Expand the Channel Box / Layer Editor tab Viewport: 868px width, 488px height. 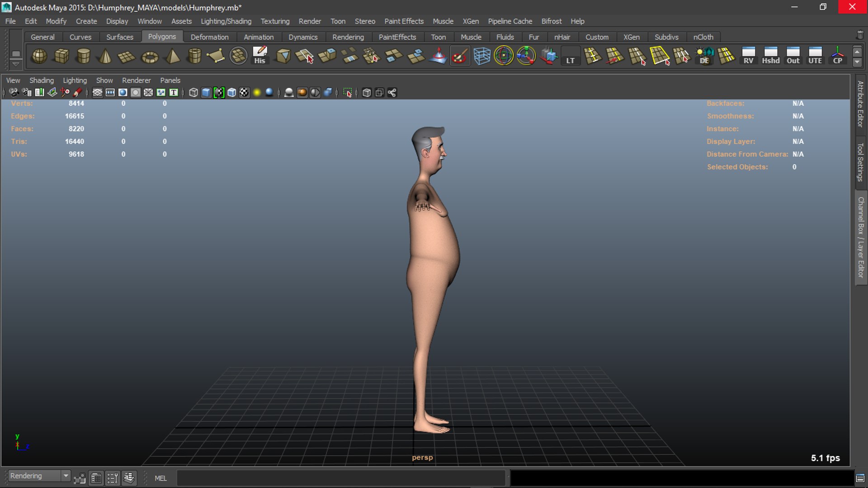pos(860,237)
